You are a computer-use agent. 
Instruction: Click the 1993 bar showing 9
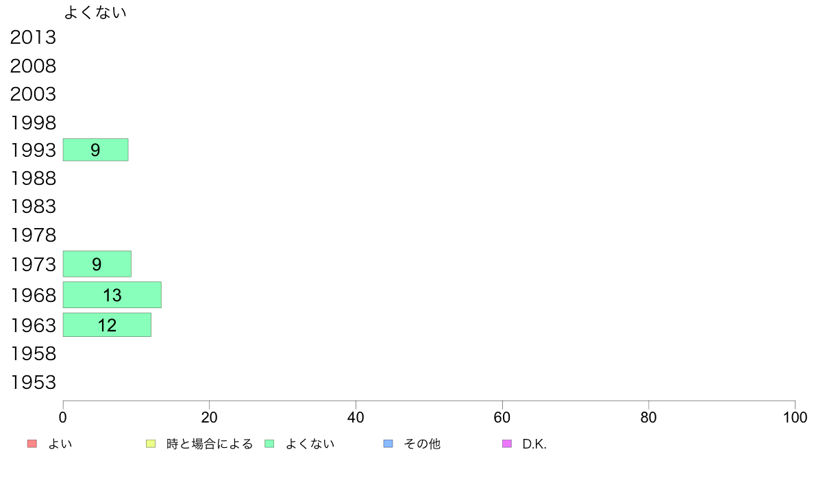click(x=95, y=150)
